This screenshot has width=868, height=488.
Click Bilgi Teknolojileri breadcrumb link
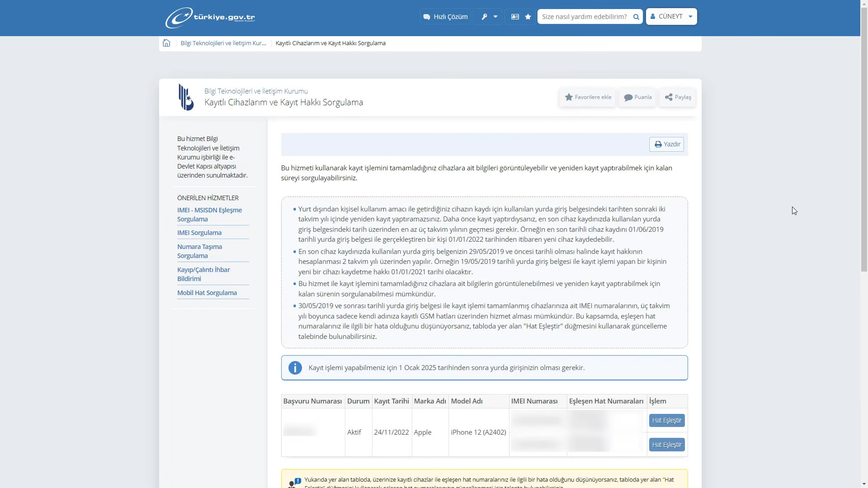click(223, 43)
